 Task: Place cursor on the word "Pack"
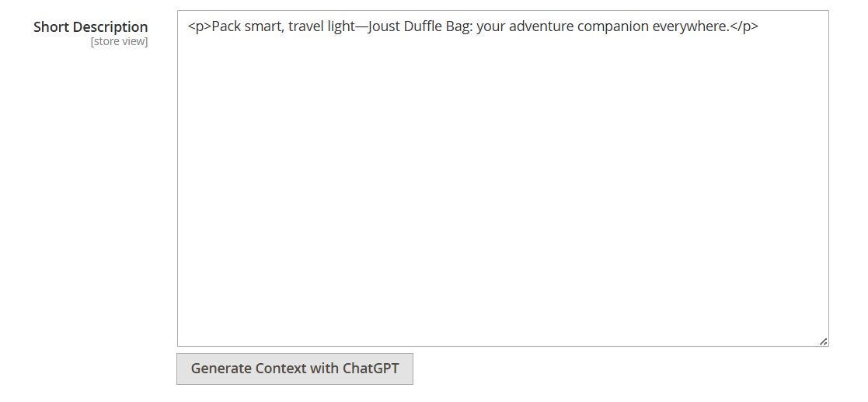tap(226, 26)
